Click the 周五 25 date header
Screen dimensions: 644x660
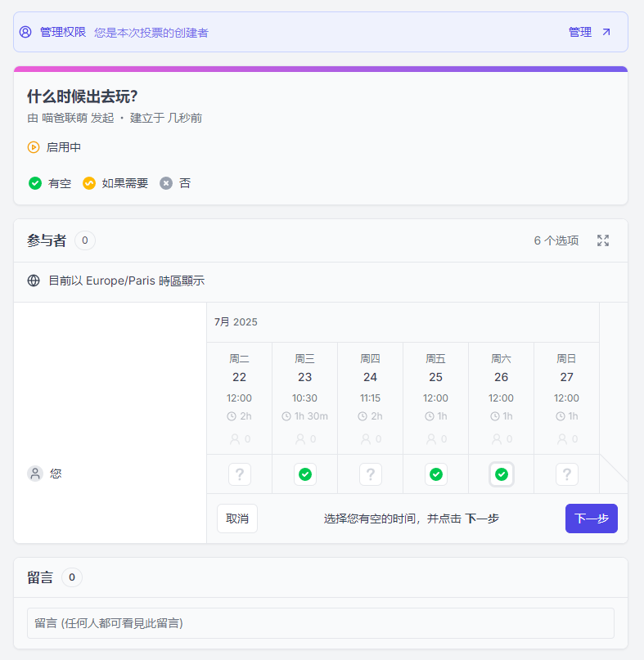[435, 368]
